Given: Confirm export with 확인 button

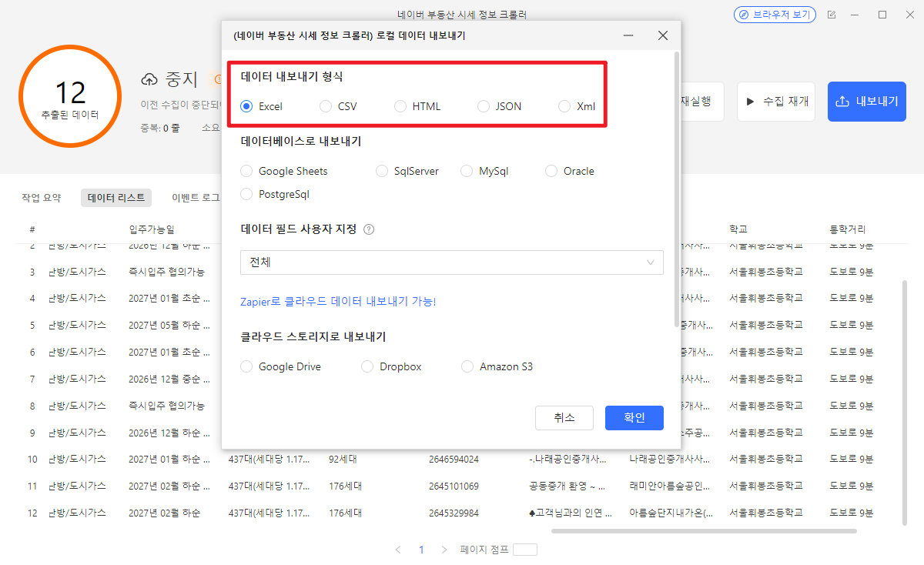Looking at the screenshot, I should (634, 417).
